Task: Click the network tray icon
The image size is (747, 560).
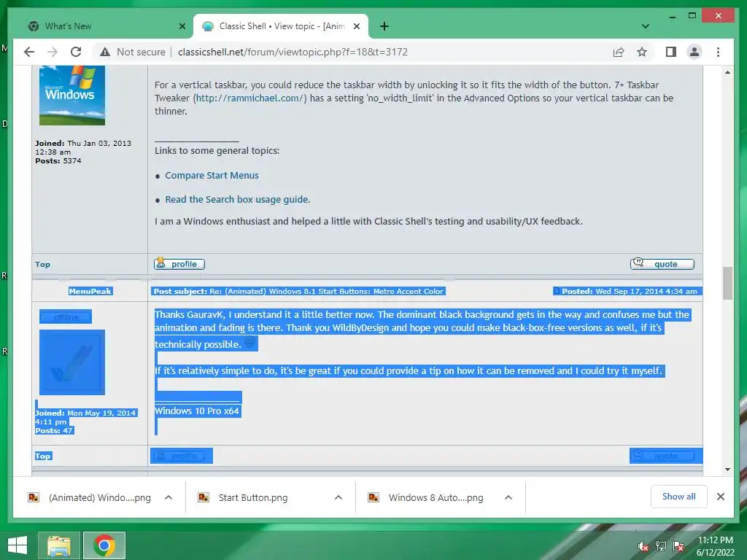Action: pos(661,547)
